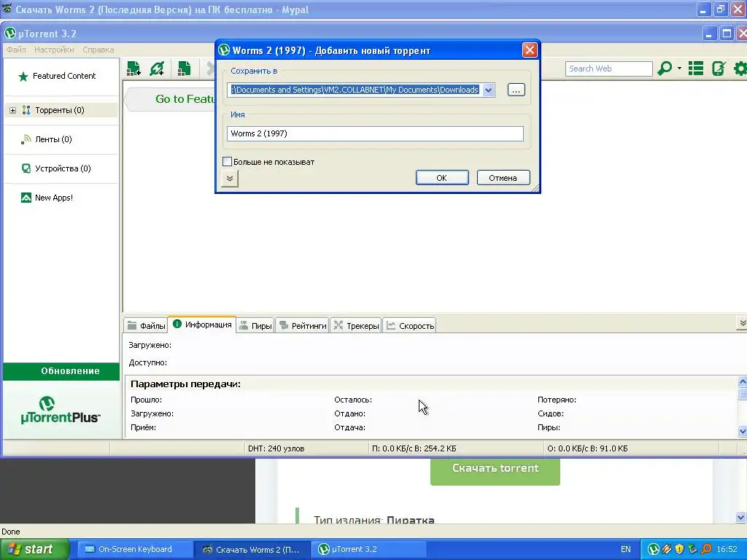Expand the Торренты tree node
Screen dimensions: 747x560
pyautogui.click(x=13, y=111)
